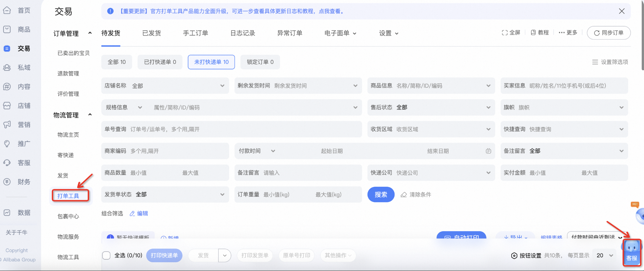Open the 数据 data chart icon

point(7,213)
